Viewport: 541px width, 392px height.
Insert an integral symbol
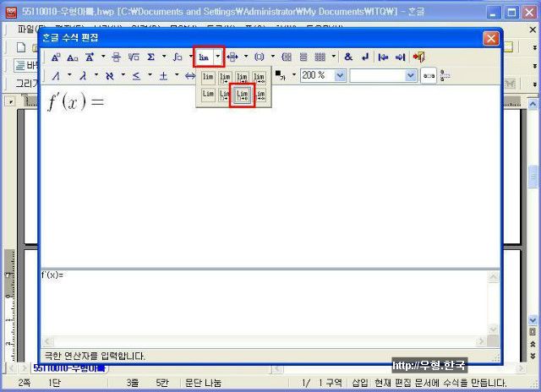click(178, 57)
